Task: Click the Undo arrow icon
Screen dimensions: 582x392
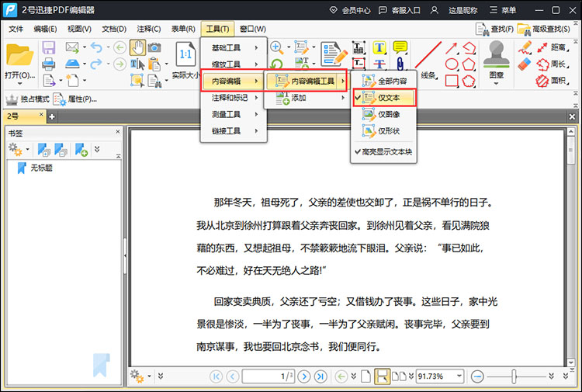Action: pyautogui.click(x=96, y=47)
